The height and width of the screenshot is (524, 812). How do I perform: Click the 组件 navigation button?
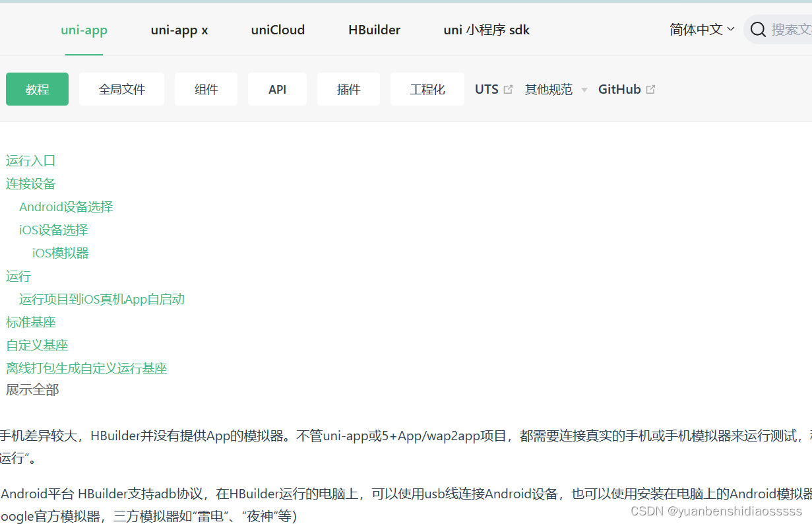coord(206,88)
